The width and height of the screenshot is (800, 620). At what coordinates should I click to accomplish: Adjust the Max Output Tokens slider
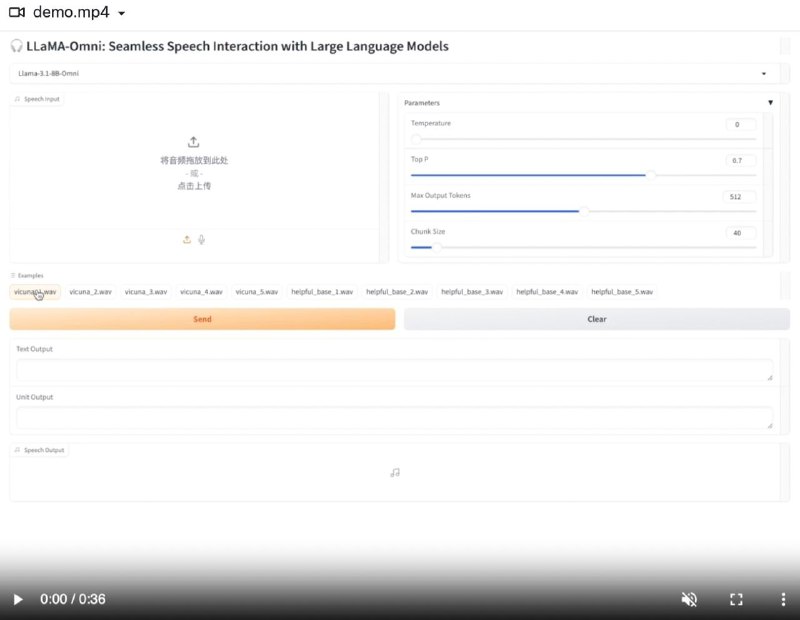(583, 211)
